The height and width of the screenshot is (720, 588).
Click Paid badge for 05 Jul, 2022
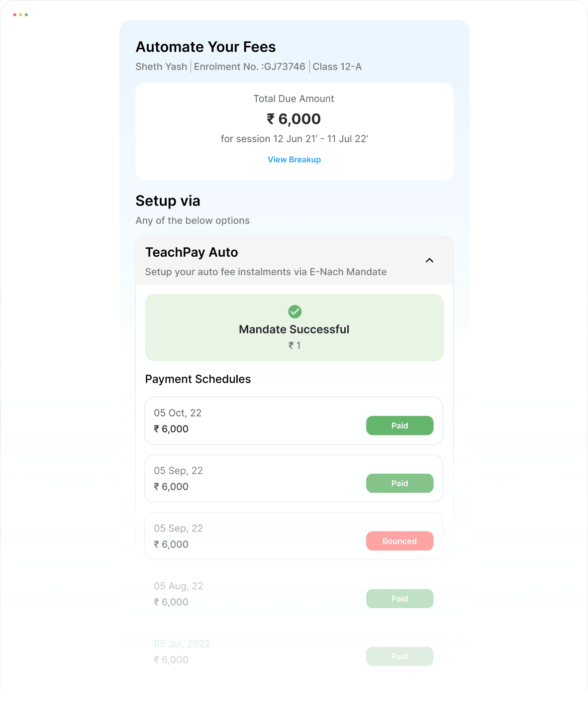[400, 656]
